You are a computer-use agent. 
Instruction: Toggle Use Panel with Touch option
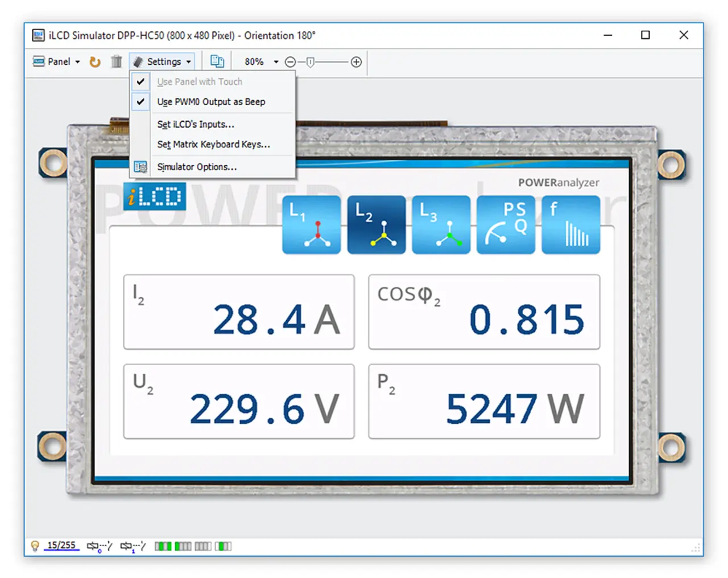pos(199,82)
